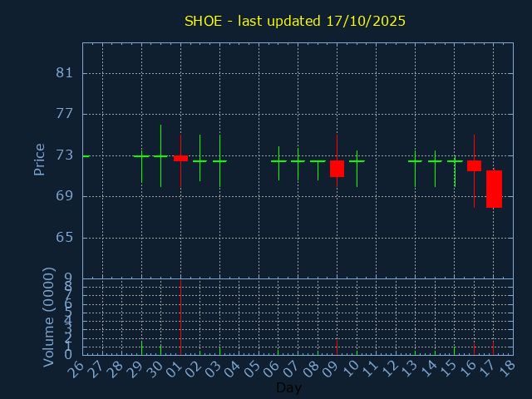532x399 pixels.
Task: Click the 'Price' y-axis label
Action: [x=39, y=159]
